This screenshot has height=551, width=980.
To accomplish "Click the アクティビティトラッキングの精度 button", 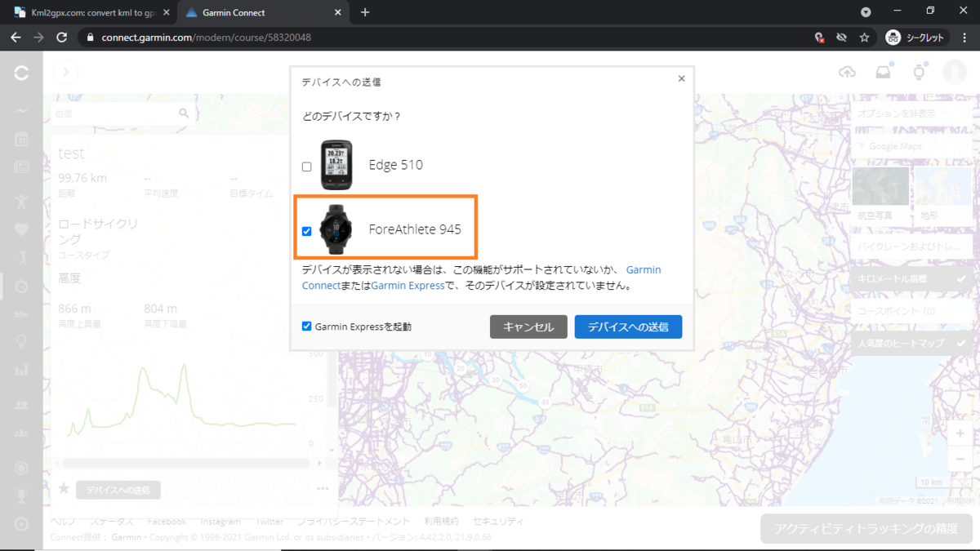I will pyautogui.click(x=866, y=528).
